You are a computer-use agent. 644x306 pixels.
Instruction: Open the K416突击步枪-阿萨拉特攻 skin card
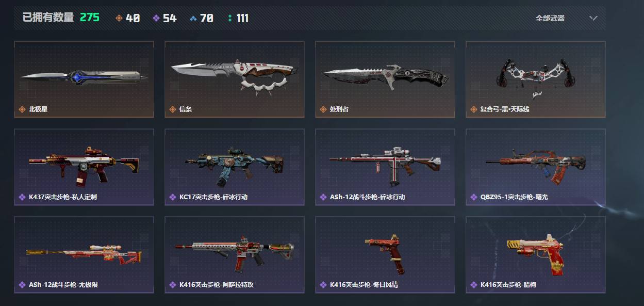tap(235, 255)
